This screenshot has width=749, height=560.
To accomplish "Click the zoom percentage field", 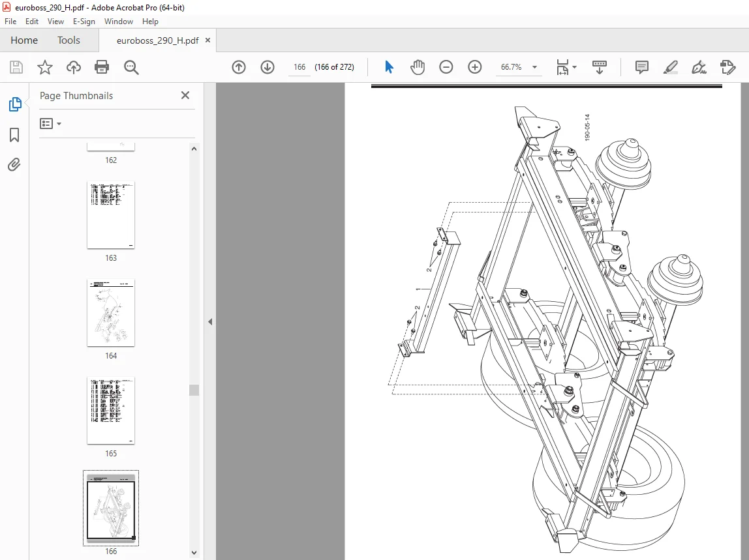I will point(511,67).
